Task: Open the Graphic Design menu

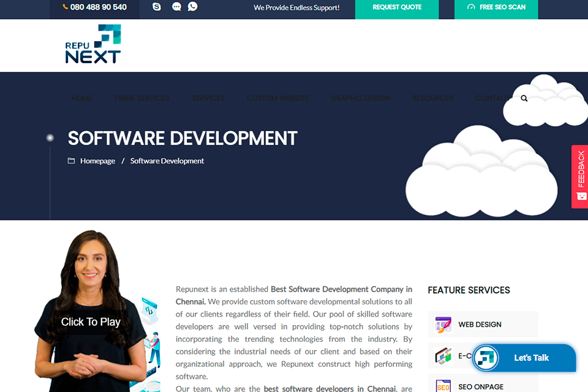Action: tap(360, 98)
